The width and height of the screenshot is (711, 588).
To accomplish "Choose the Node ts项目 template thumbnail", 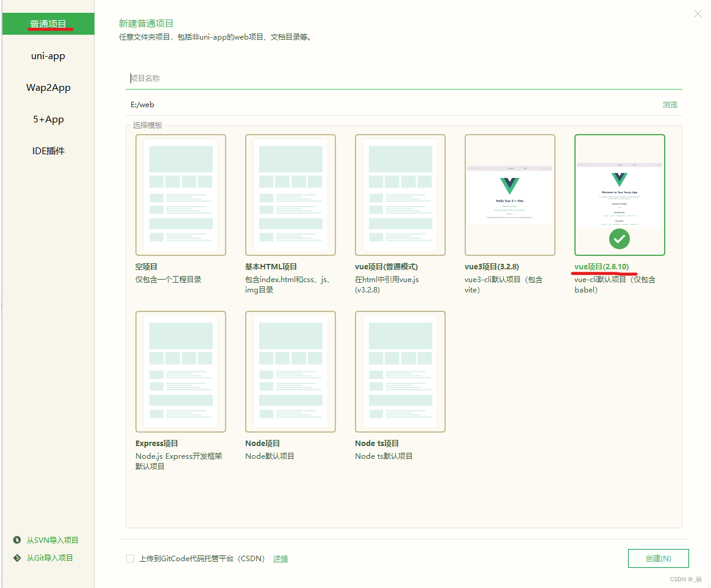I will [400, 372].
